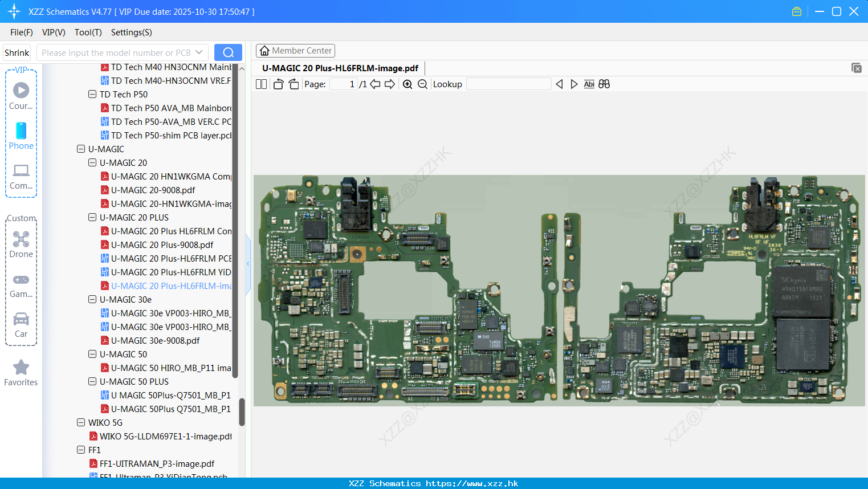Select the Computer category icon
Screen dimensions: 868x489
[21, 177]
